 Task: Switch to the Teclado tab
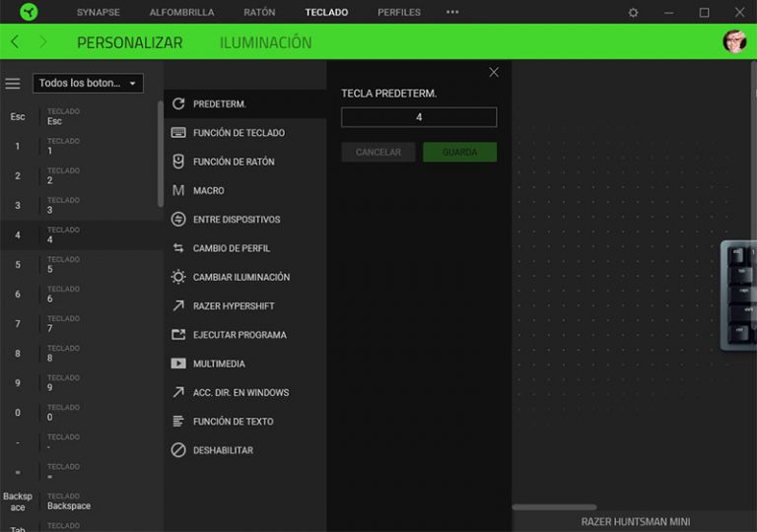(326, 12)
